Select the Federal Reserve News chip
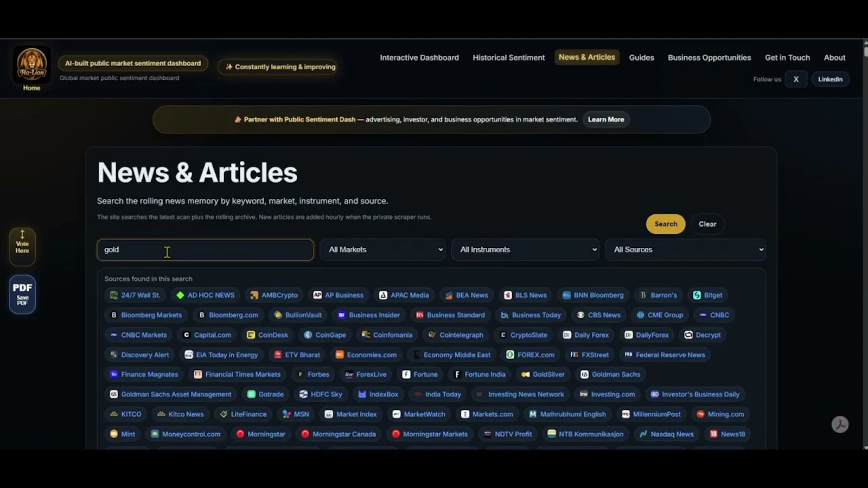This screenshot has height=488, width=868. [x=665, y=355]
